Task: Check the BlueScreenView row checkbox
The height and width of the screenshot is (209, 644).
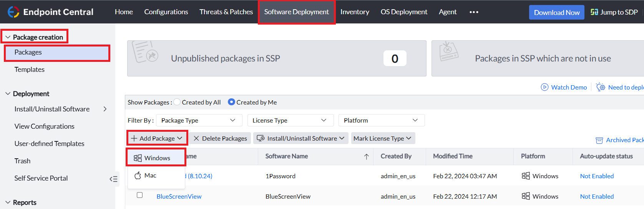Action: coord(140,195)
